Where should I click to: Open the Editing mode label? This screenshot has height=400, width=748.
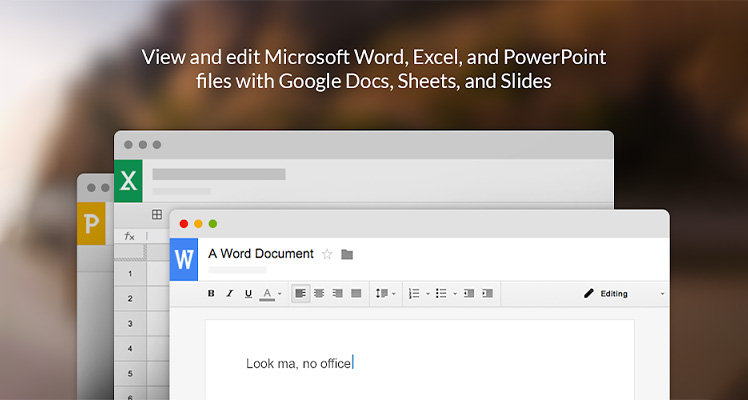coord(614,294)
